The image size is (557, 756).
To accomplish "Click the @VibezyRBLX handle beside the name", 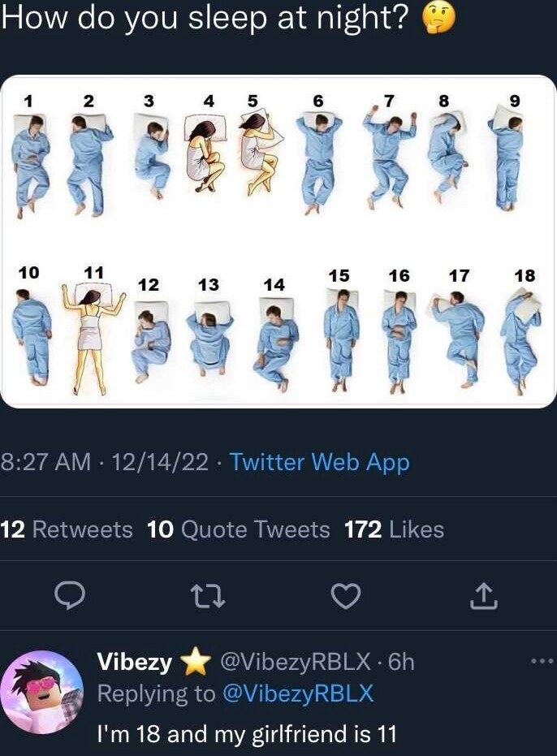I will (x=296, y=662).
